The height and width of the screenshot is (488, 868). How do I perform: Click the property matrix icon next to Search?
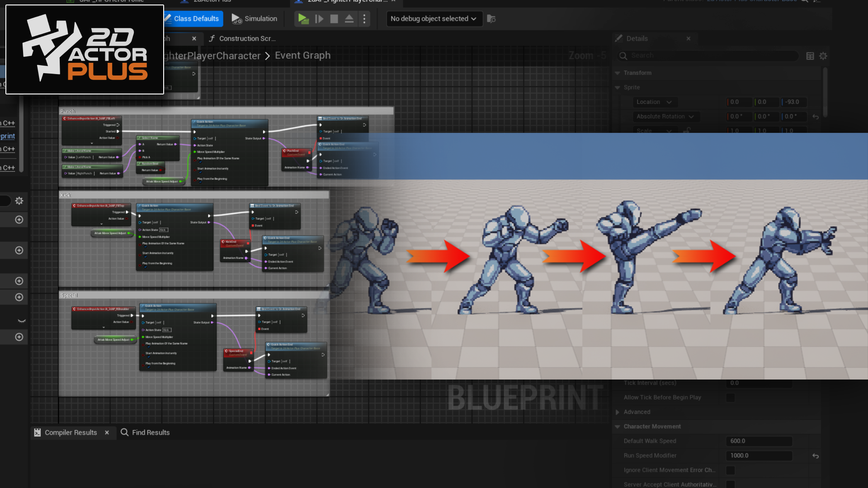pyautogui.click(x=809, y=56)
